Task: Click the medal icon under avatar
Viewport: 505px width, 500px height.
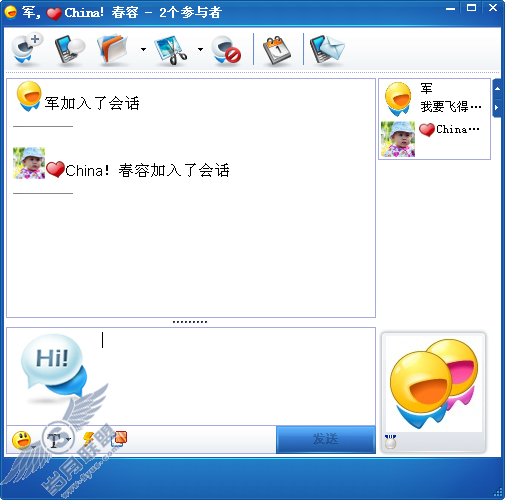Action: [390, 442]
